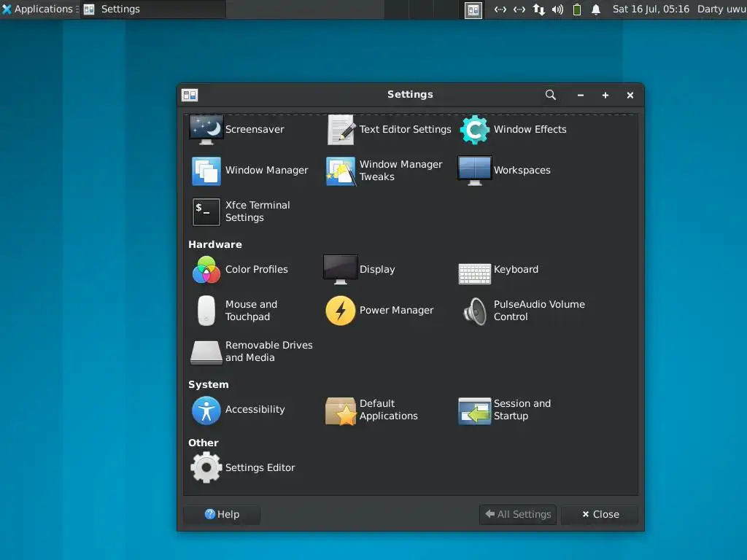747x560 pixels.
Task: Open Default Applications icon
Action: (341, 411)
